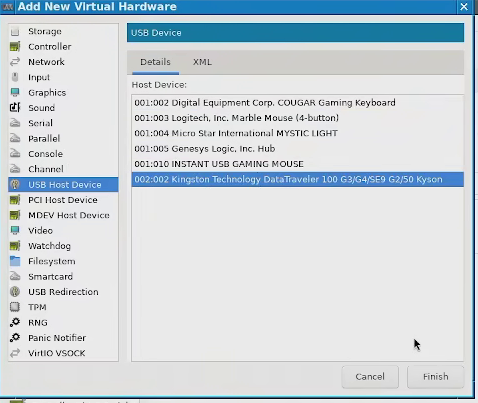Switch to the XML tab

[x=202, y=62]
